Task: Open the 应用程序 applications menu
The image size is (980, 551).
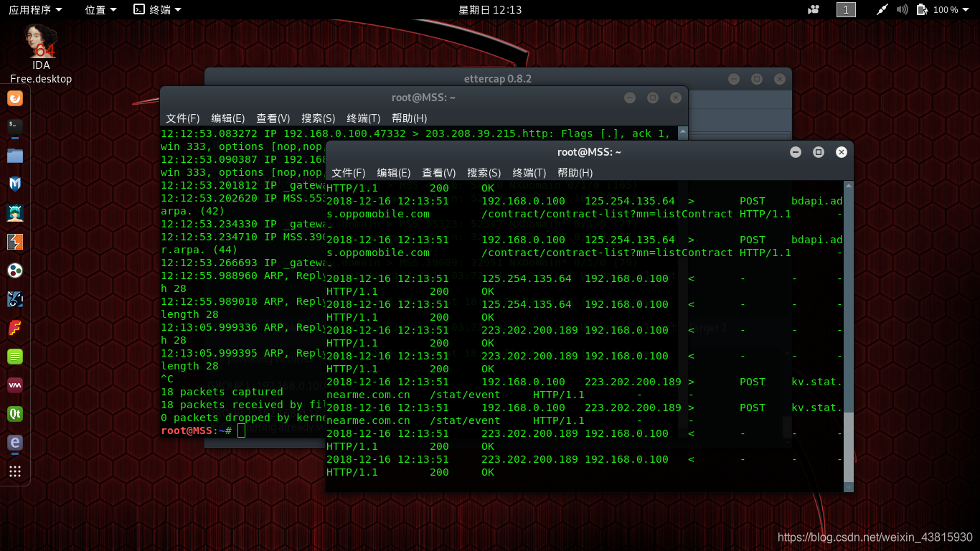Action: click(x=35, y=9)
